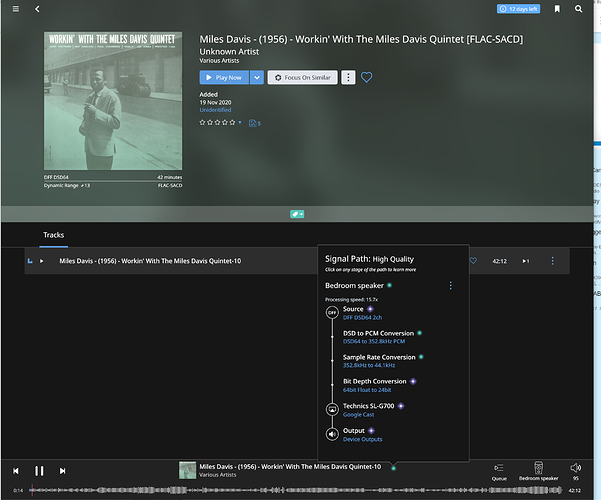Open the rating dropdown arrow

240,123
